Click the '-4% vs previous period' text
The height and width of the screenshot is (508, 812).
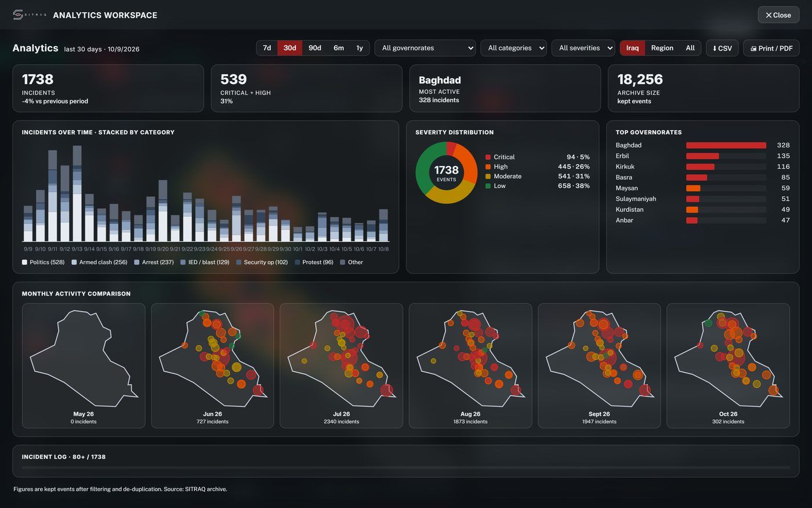pos(55,101)
